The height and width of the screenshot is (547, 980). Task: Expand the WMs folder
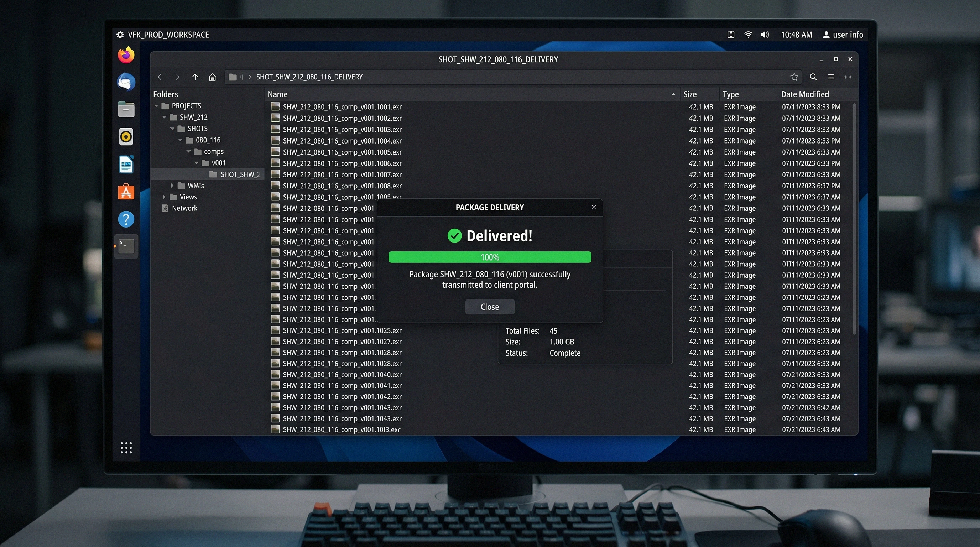coord(172,186)
